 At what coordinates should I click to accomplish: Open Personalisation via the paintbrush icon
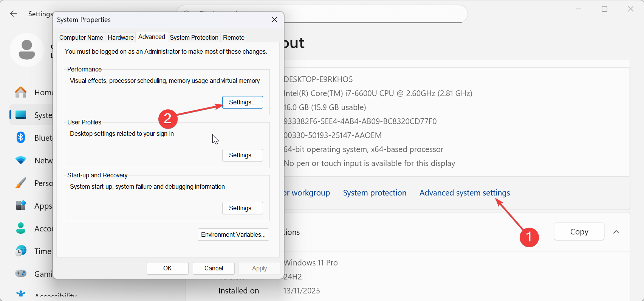(21, 183)
